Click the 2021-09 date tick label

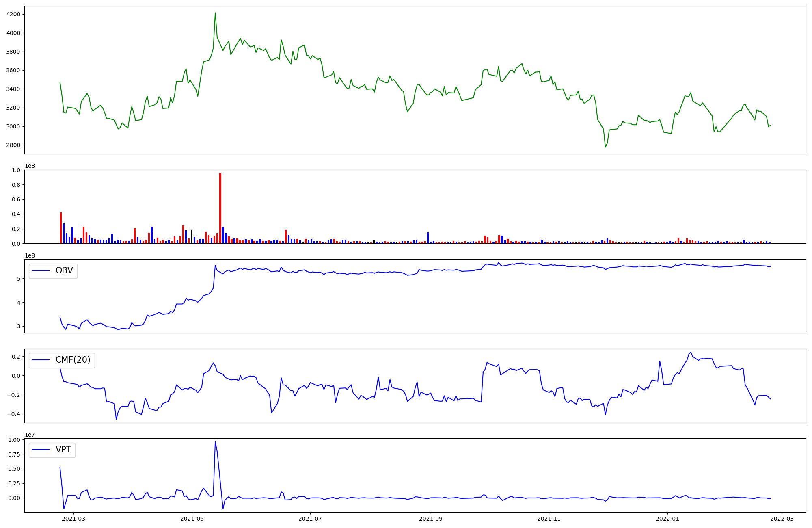click(430, 518)
